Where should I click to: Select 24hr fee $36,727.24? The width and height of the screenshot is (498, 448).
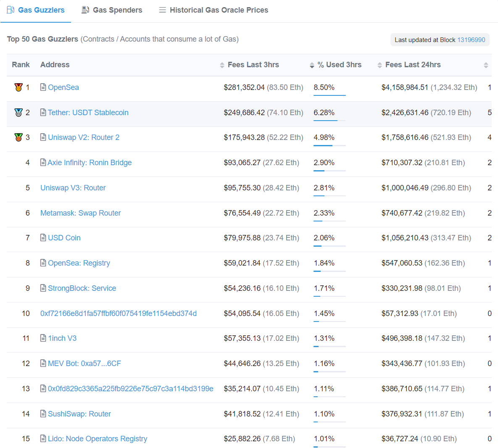click(400, 439)
